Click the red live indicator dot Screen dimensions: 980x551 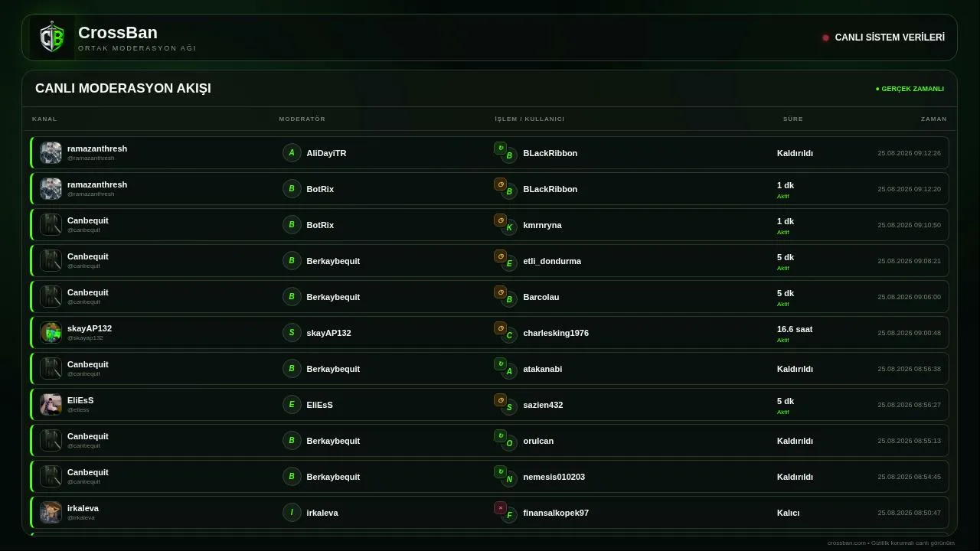pos(825,37)
